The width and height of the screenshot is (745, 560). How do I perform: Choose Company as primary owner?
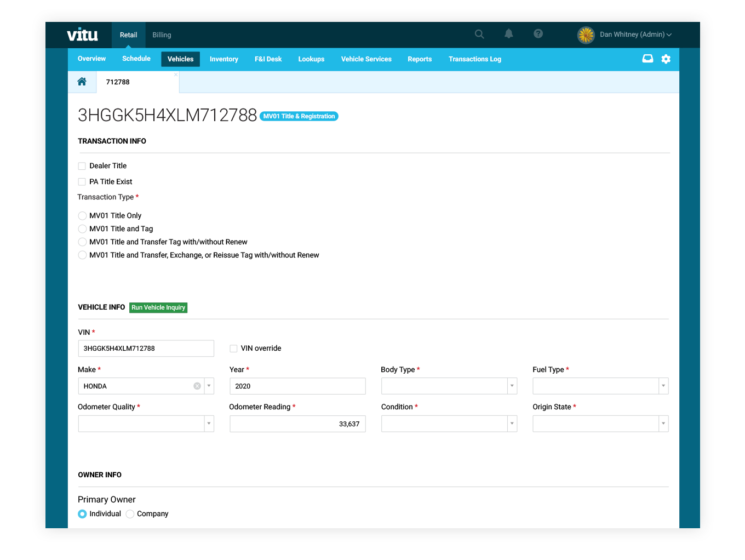pyautogui.click(x=130, y=514)
